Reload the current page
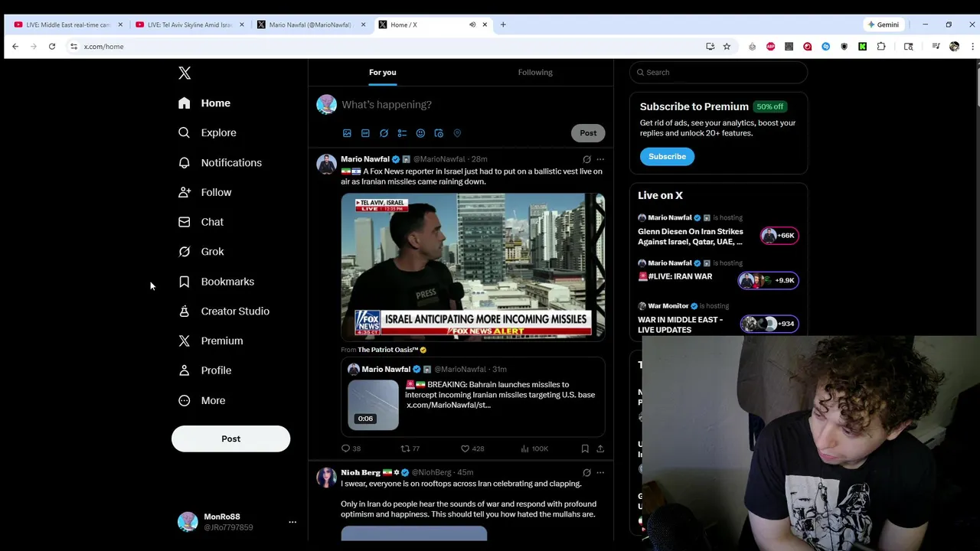This screenshot has height=551, width=980. [x=52, y=47]
